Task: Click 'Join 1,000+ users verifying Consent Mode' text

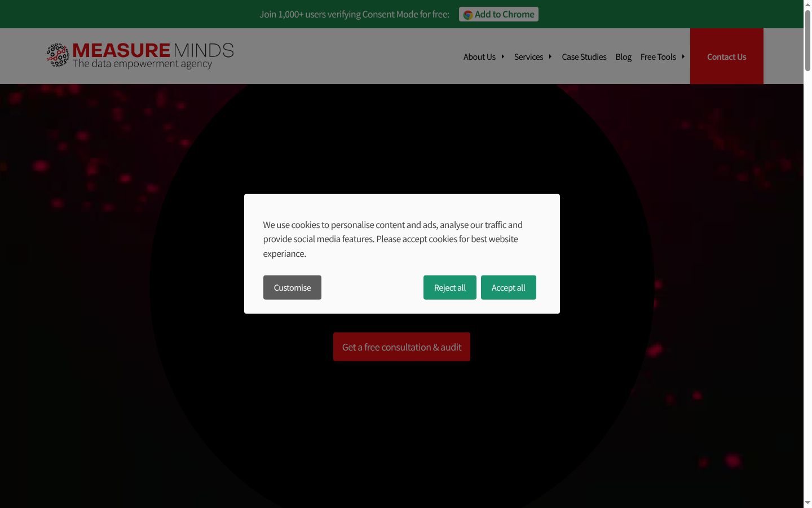Action: coord(355,14)
